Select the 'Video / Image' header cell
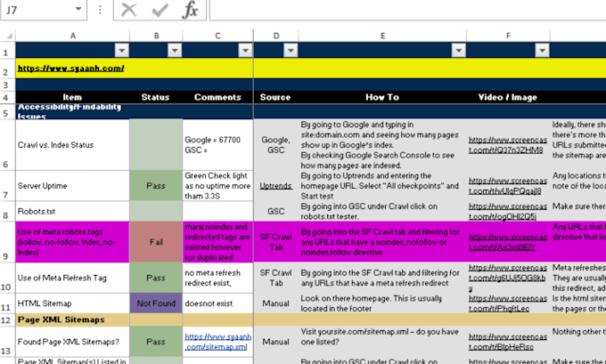Screen dimensions: 606x364 [508, 97]
